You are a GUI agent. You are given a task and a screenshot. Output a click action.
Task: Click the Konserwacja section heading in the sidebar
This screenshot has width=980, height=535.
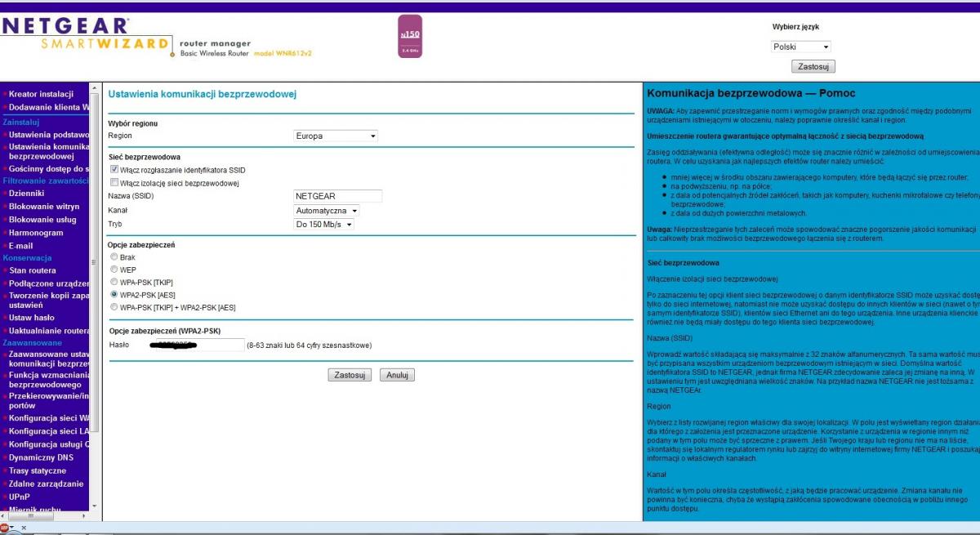coord(26,257)
